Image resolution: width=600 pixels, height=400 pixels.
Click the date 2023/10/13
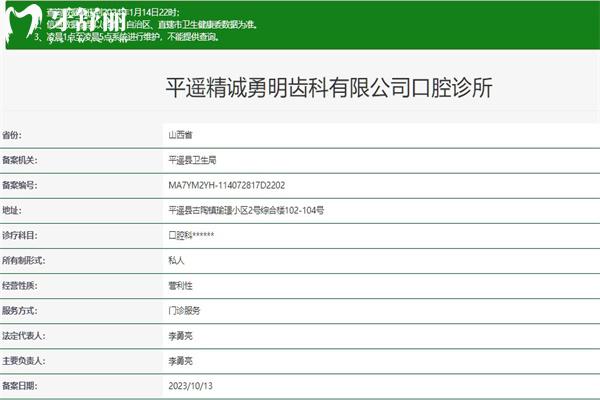[190, 386]
